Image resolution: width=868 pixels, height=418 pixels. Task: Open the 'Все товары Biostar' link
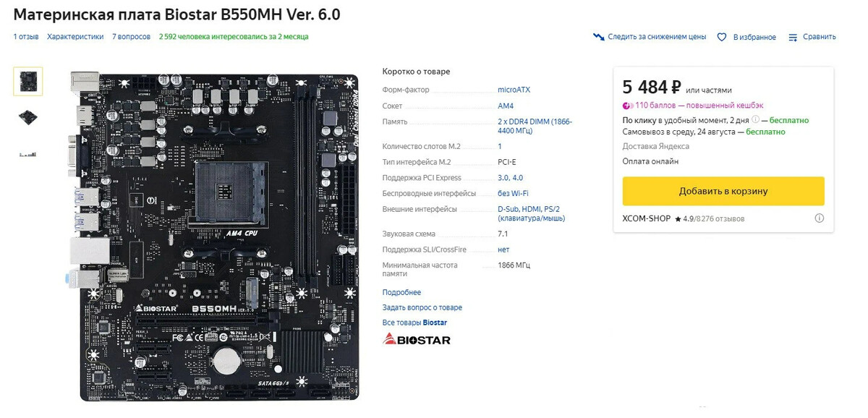pyautogui.click(x=414, y=323)
